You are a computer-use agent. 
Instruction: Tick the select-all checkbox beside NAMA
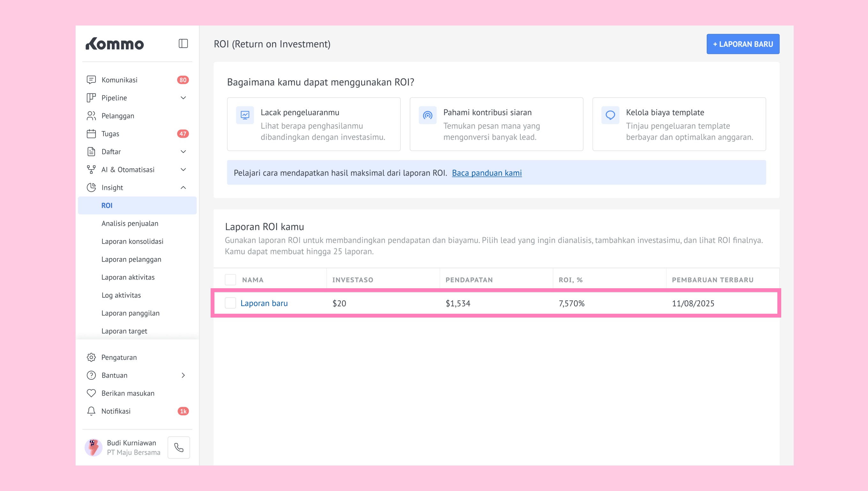(x=230, y=280)
